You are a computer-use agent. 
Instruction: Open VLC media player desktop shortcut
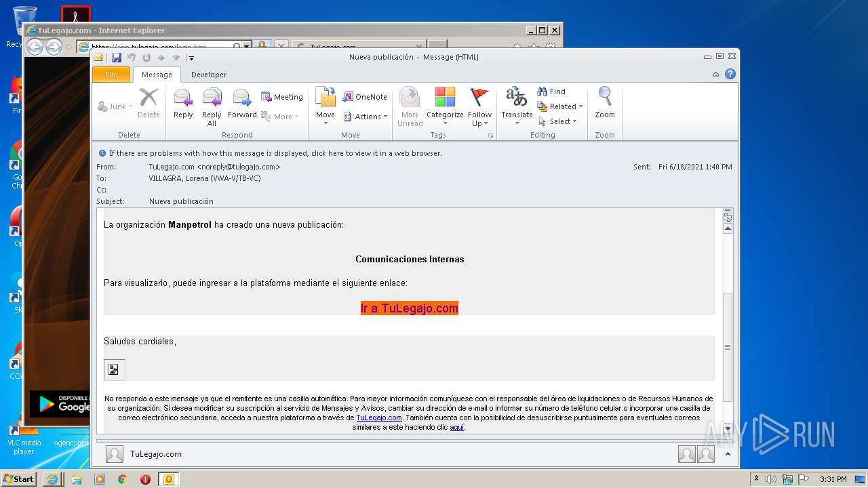[24, 436]
